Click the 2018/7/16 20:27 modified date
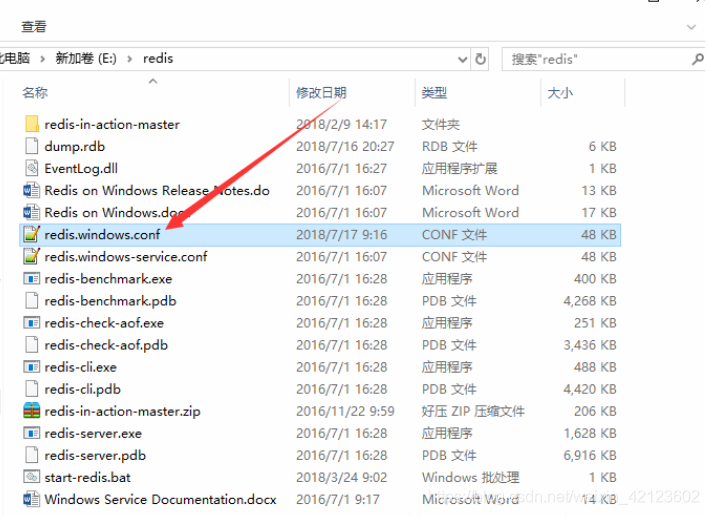This screenshot has height=515, width=709. 345,146
